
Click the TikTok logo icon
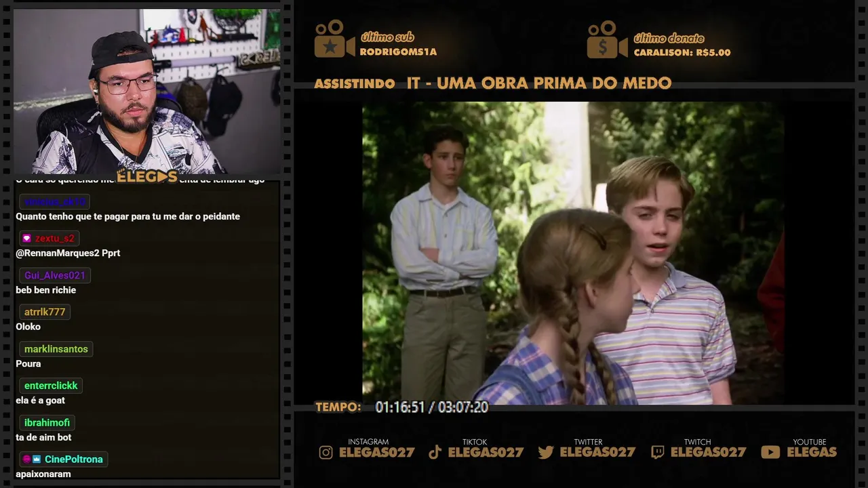435,452
